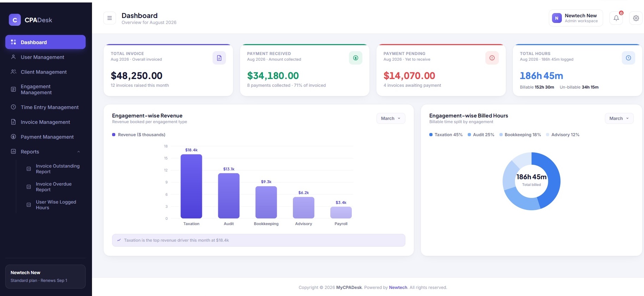The width and height of the screenshot is (644, 296).
Task: Open the notifications bell icon
Action: [616, 18]
